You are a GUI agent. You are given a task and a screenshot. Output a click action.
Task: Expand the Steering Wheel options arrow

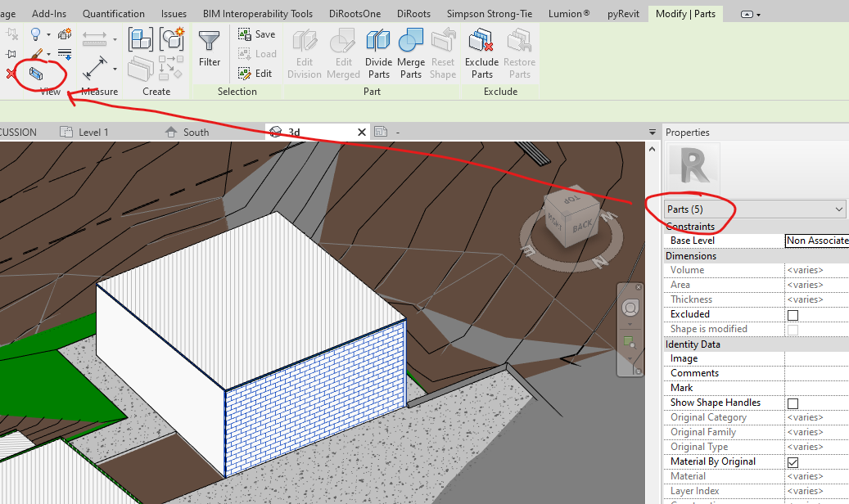(x=630, y=324)
